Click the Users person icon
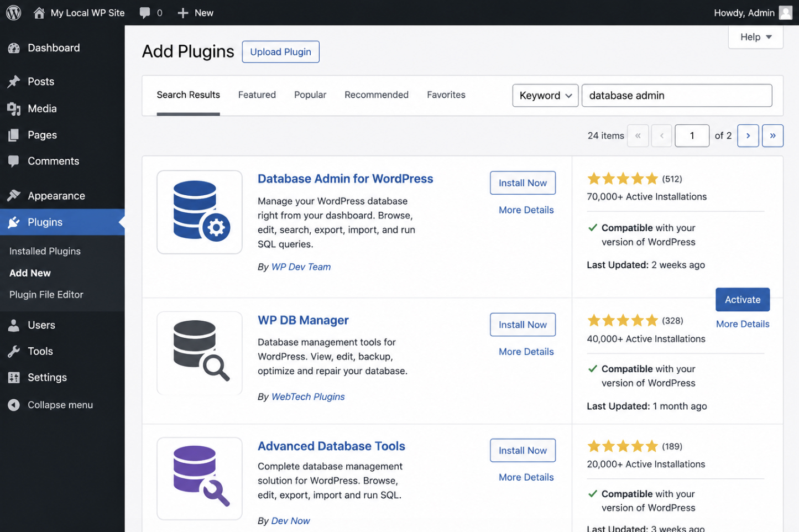The image size is (799, 532). [14, 325]
